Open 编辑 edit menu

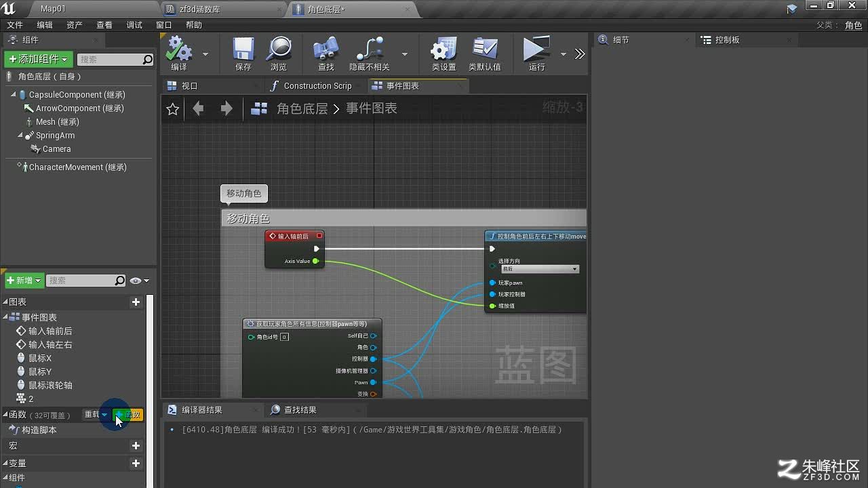(x=45, y=25)
